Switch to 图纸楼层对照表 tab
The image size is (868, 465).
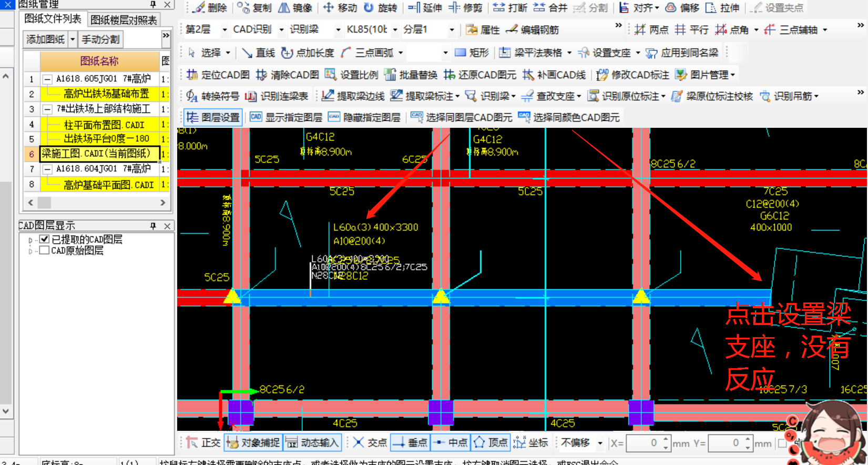point(124,19)
